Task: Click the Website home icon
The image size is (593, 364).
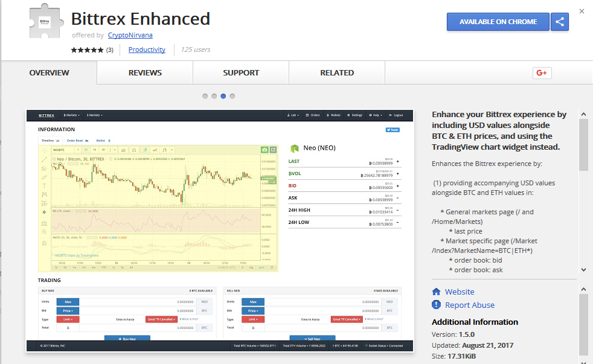Action: coord(436,292)
